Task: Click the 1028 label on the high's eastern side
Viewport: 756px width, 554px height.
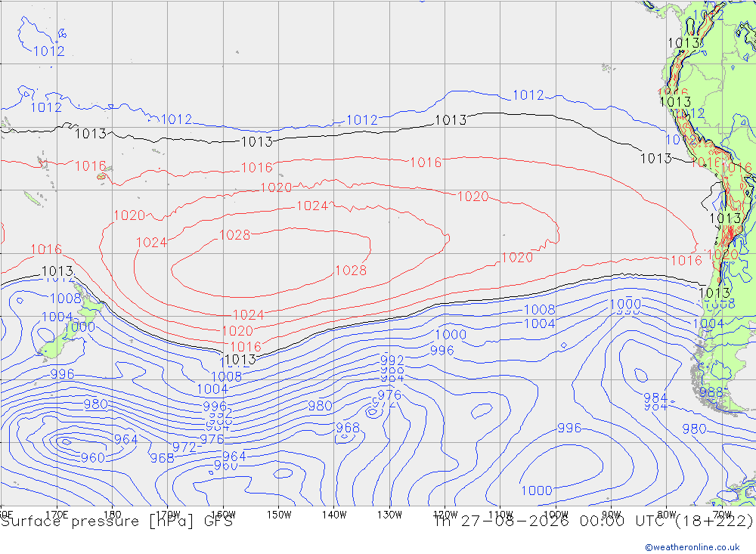Action: [x=351, y=271]
